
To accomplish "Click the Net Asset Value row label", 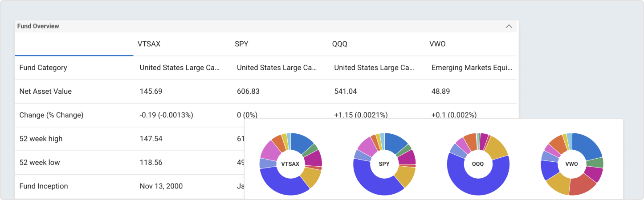I will 45,91.
